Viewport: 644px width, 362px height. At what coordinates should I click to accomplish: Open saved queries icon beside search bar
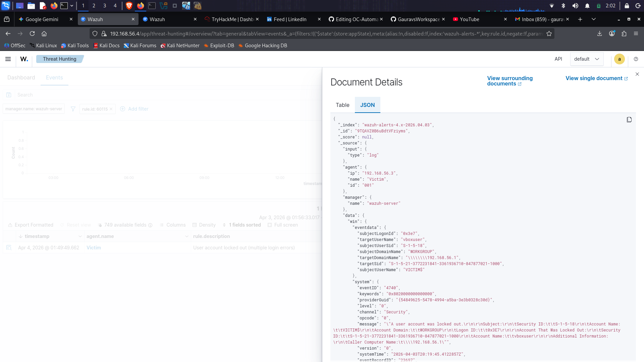(9, 95)
